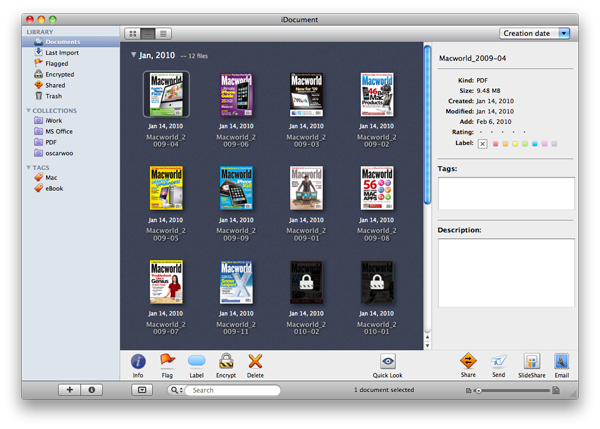Select the Macworld_2009-03 thumbnail
This screenshot has width=600, height=429.
[306, 94]
